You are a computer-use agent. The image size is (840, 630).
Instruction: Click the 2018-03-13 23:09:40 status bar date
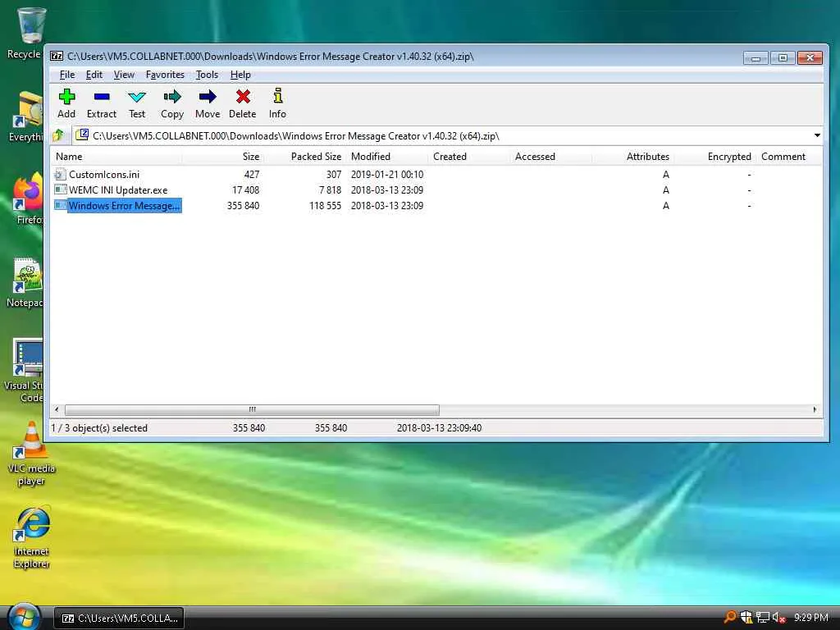click(440, 428)
